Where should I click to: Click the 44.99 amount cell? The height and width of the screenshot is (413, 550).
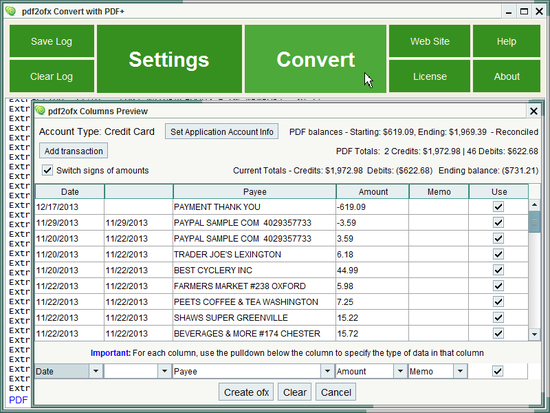click(372, 270)
